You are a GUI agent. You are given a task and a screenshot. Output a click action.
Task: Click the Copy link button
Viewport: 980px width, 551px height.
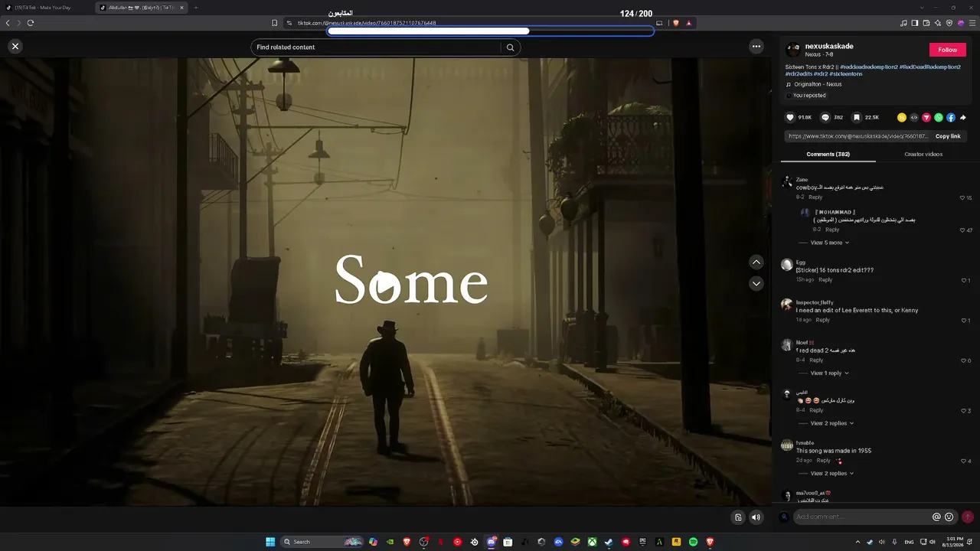[x=948, y=136]
